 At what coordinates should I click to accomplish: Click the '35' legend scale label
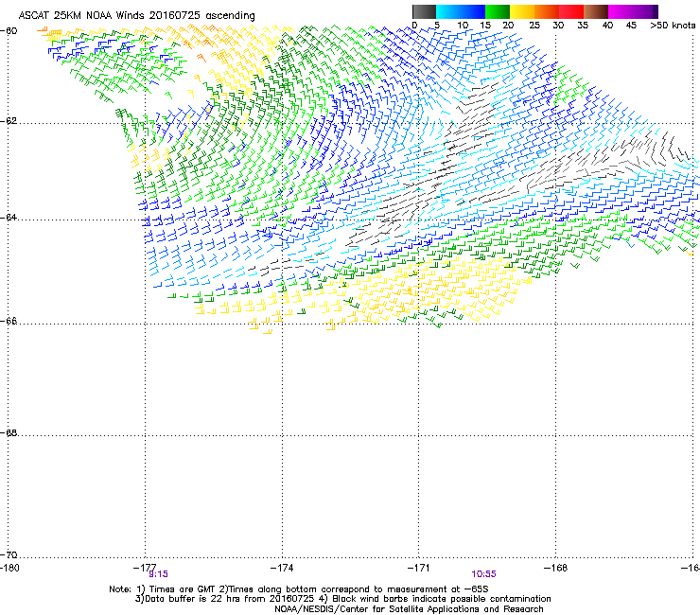583,25
